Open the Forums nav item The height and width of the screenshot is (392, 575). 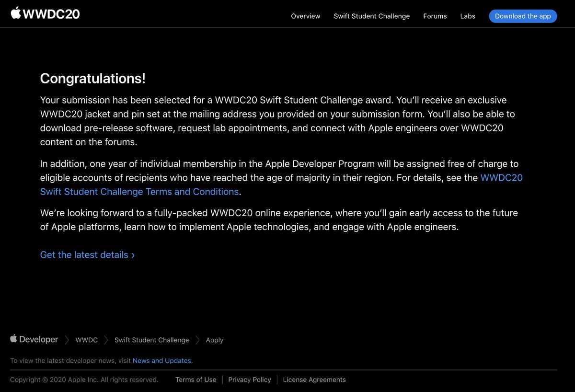coord(435,16)
